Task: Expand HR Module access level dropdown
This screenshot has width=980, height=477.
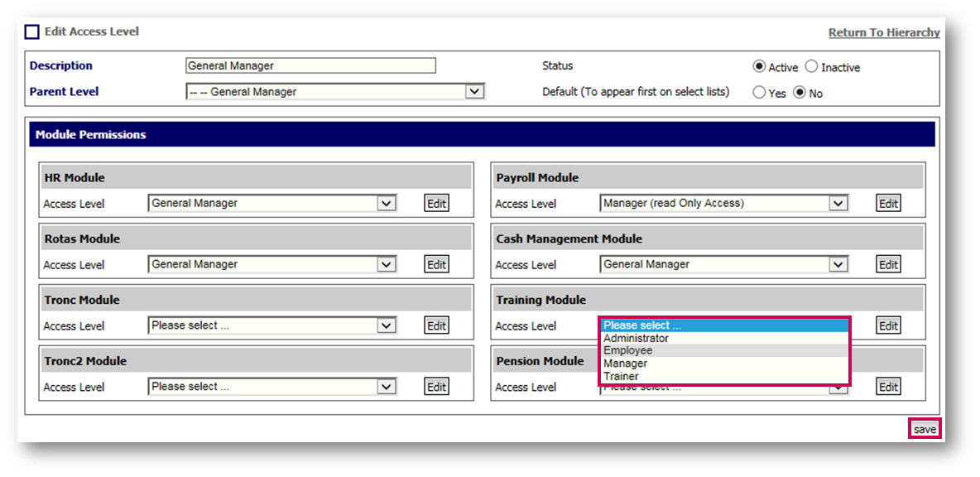Action: tap(387, 203)
